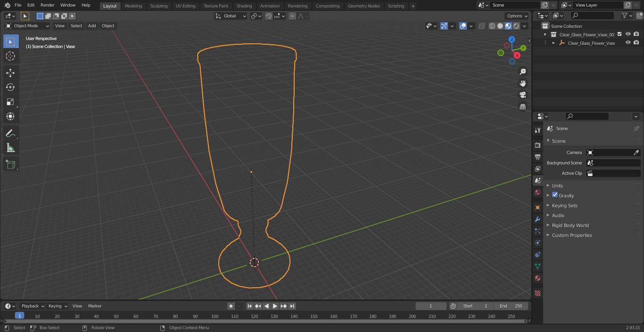This screenshot has width=644, height=332.
Task: Select the Transform tool
Action: (10, 116)
